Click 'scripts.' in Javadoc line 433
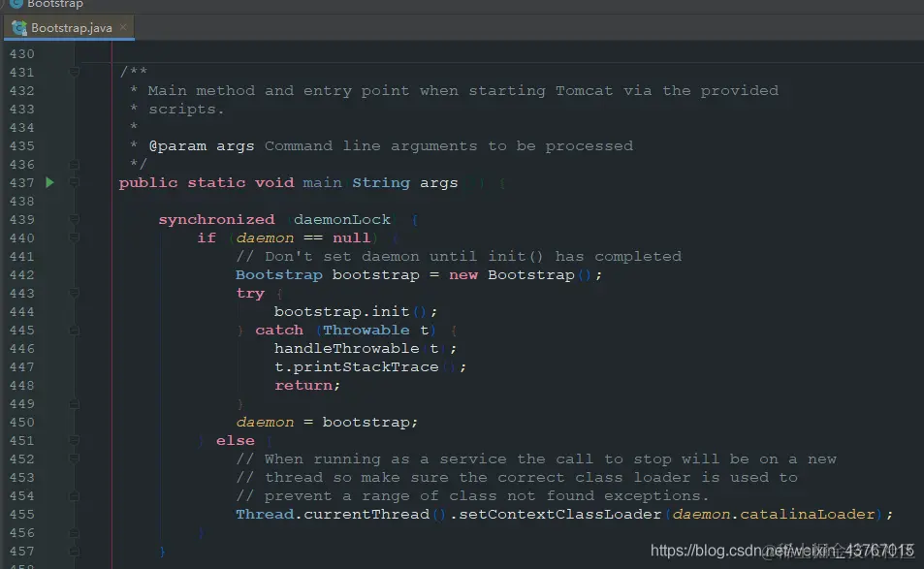Screen dimensions: 924x569 point(185,110)
